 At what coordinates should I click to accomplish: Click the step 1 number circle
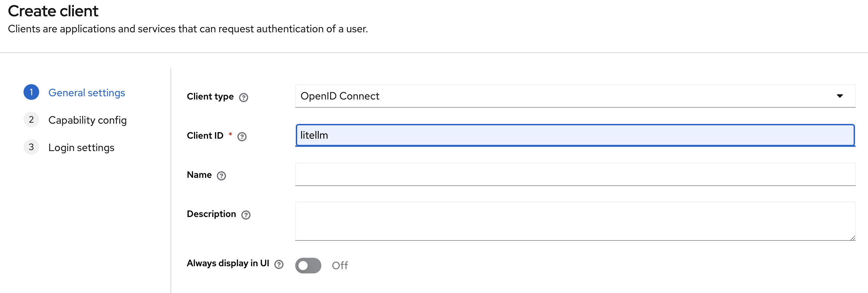31,92
